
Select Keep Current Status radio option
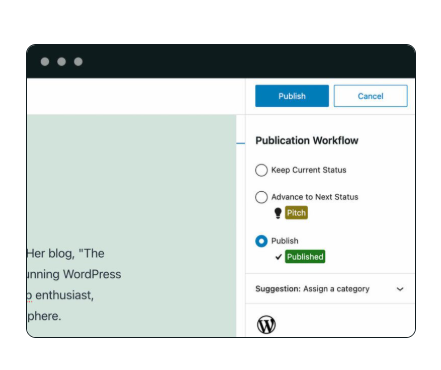click(x=261, y=170)
